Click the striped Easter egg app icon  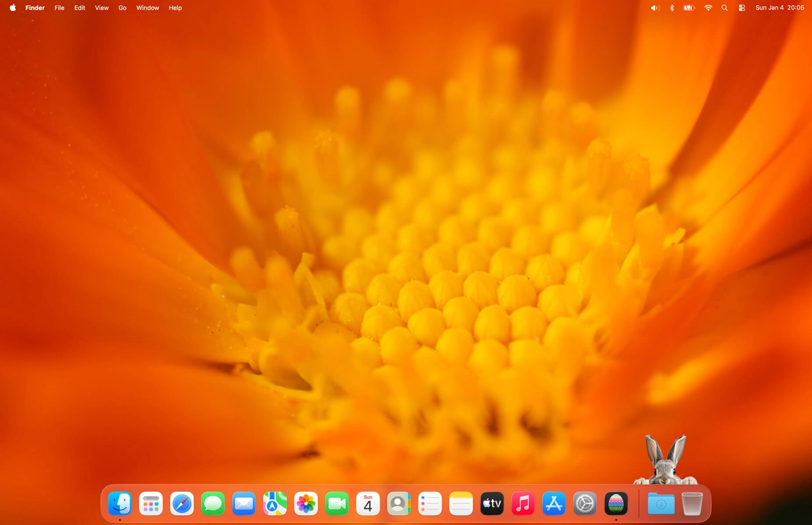tap(616, 503)
